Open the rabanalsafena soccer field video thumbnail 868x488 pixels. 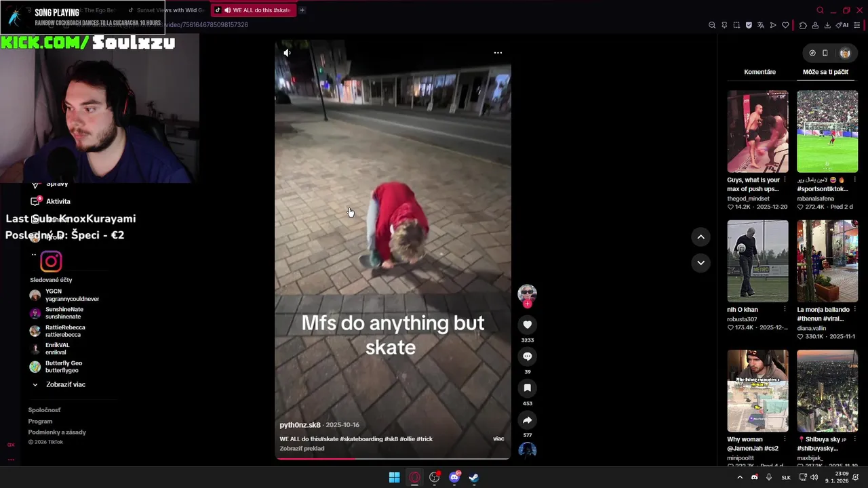(x=827, y=131)
